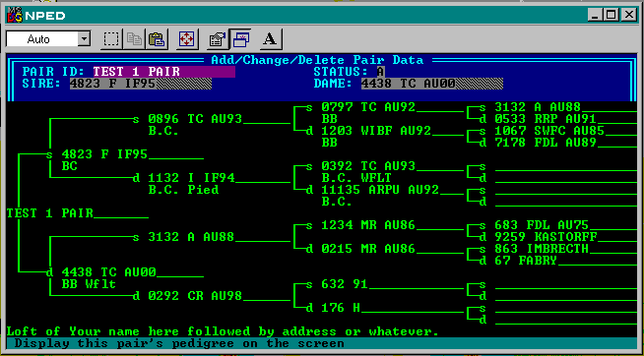Open the Properties toolbar icon
This screenshot has width=644, height=356.
coord(217,39)
